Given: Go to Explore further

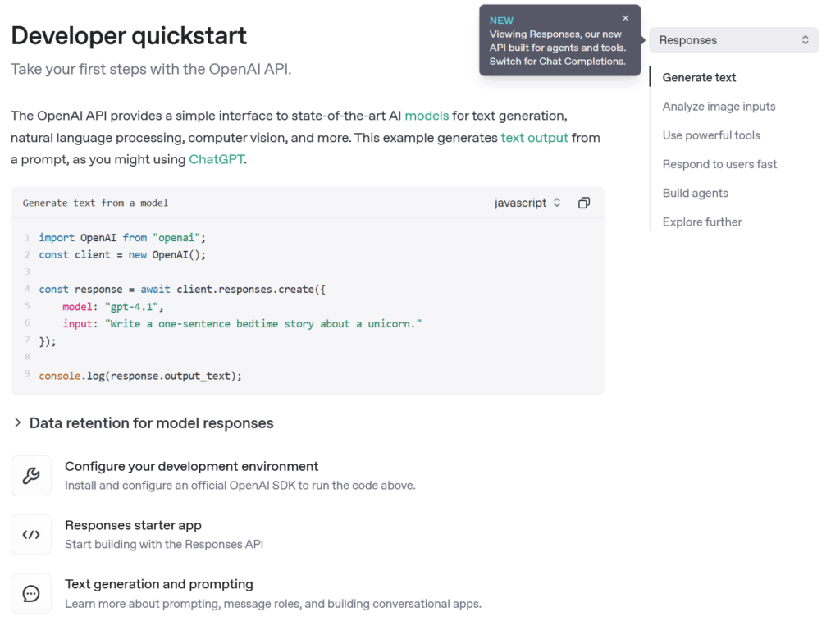Looking at the screenshot, I should point(702,222).
